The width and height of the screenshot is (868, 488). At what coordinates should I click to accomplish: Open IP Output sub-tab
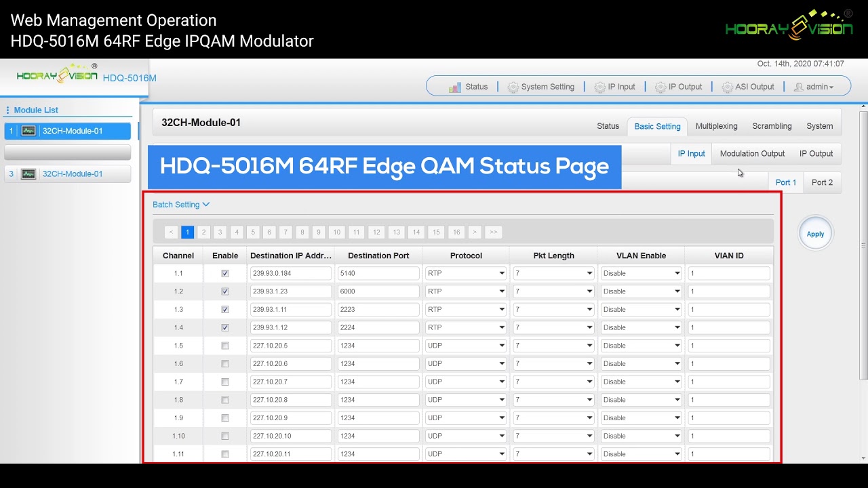(x=816, y=154)
